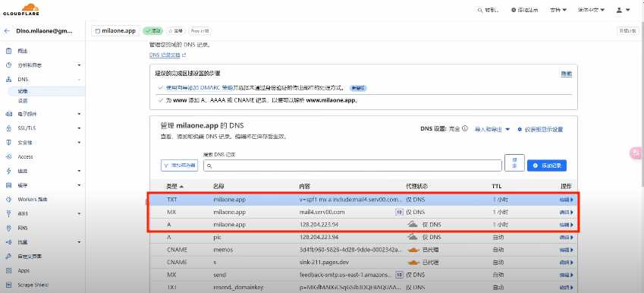Click the Access icon in the sidebar
This screenshot has height=293, width=644.
point(8,156)
